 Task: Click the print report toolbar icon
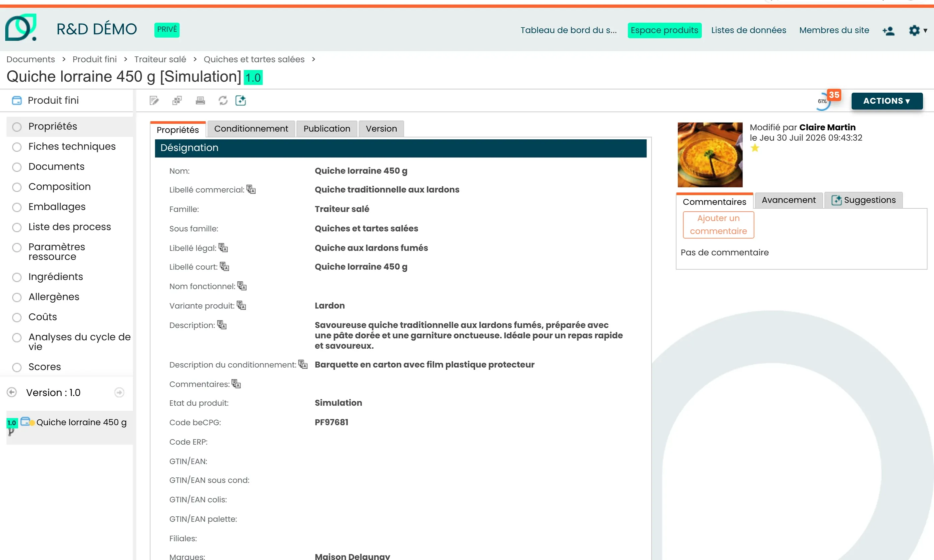(x=200, y=101)
